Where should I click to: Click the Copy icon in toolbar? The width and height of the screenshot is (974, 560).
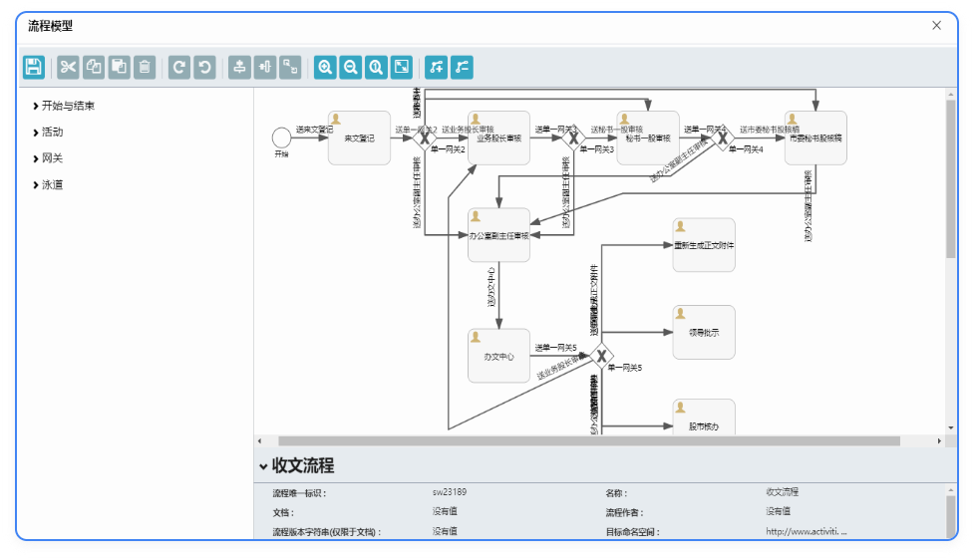[x=94, y=67]
